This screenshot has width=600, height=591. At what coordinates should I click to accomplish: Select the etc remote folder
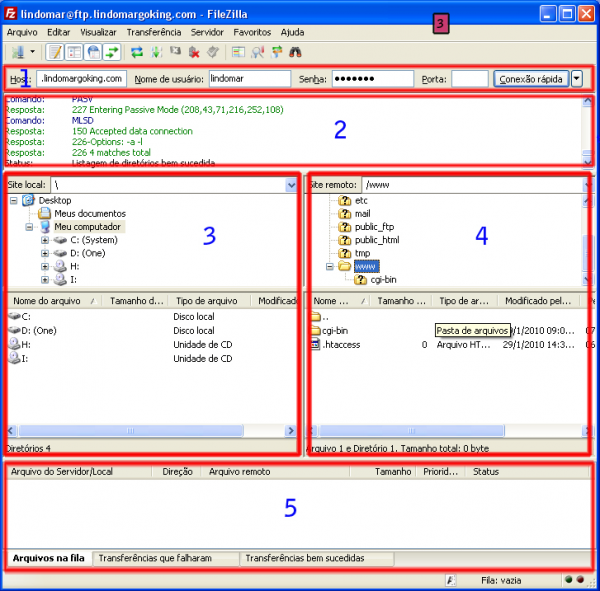(x=361, y=201)
